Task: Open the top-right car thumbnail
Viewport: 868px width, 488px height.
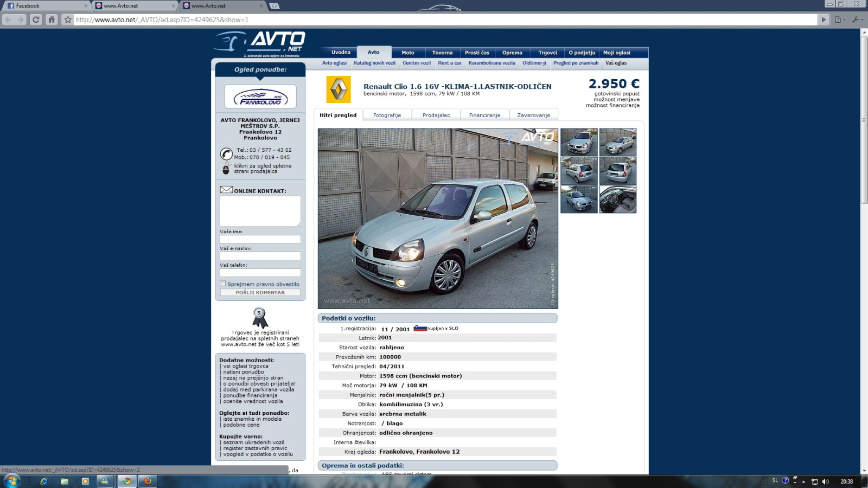Action: tap(618, 142)
